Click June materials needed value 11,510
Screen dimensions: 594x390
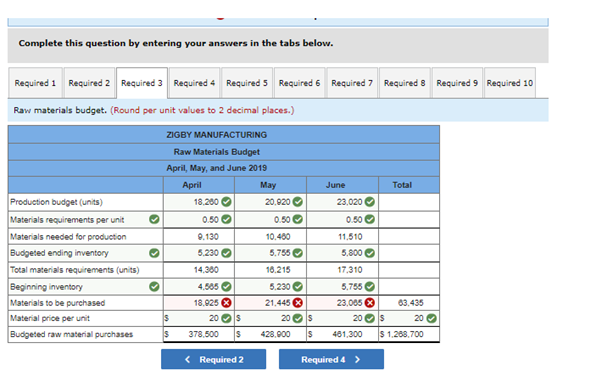(350, 237)
